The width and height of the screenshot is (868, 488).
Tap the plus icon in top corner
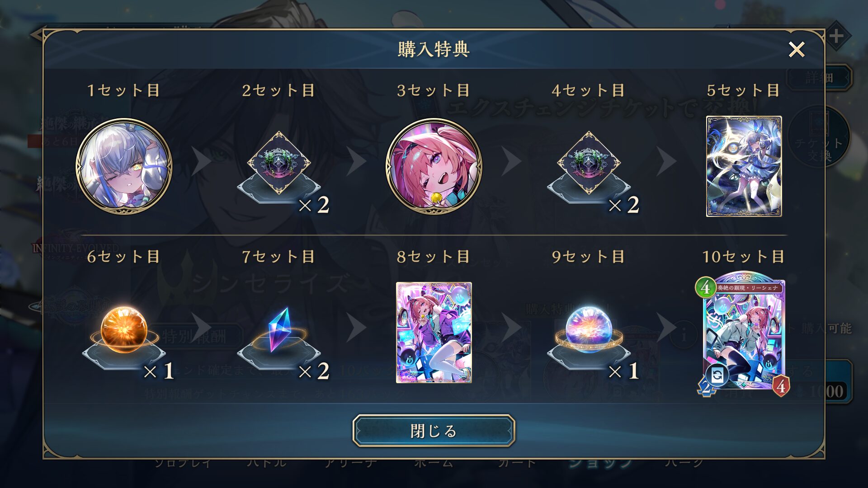836,36
